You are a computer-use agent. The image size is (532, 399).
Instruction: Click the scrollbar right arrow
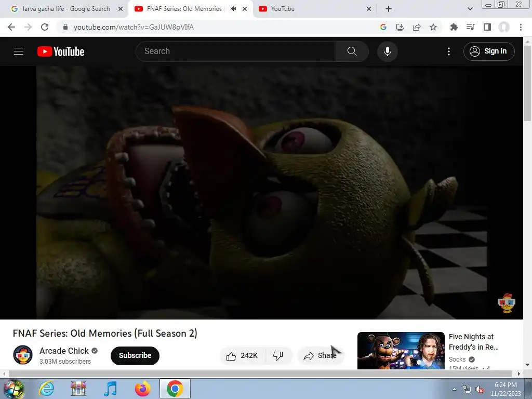pyautogui.click(x=519, y=374)
